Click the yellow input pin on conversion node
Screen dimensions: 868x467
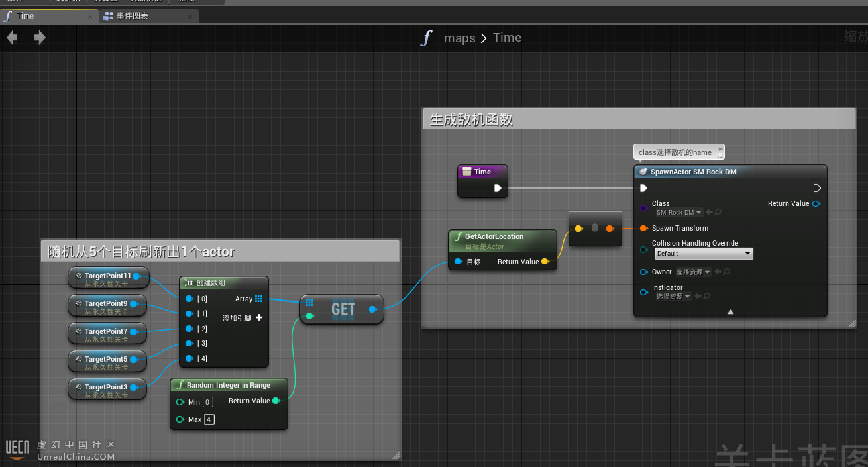tap(578, 228)
